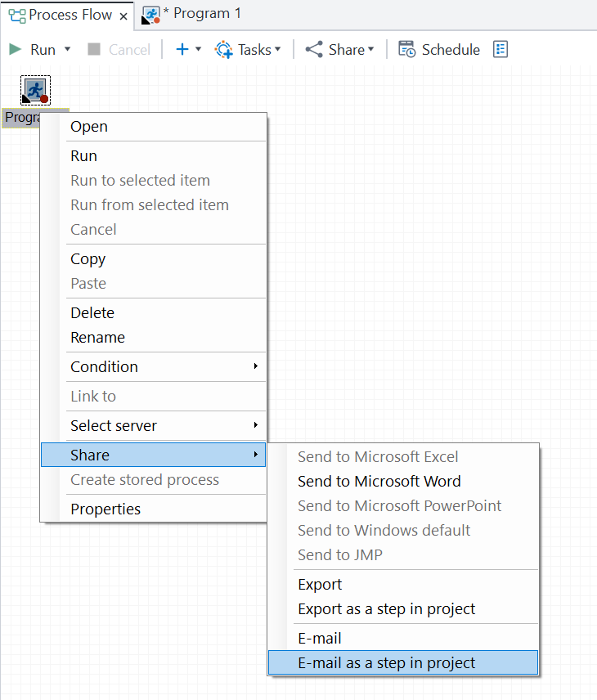Select the Program node icon on canvas
This screenshot has height=700, width=597.
point(36,91)
